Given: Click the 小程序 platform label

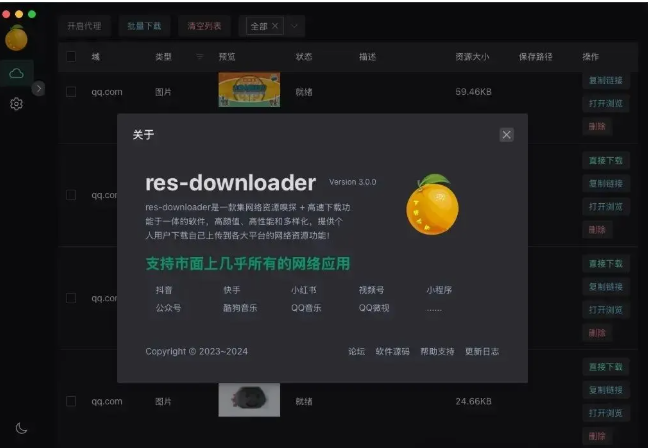Looking at the screenshot, I should click(x=439, y=290).
